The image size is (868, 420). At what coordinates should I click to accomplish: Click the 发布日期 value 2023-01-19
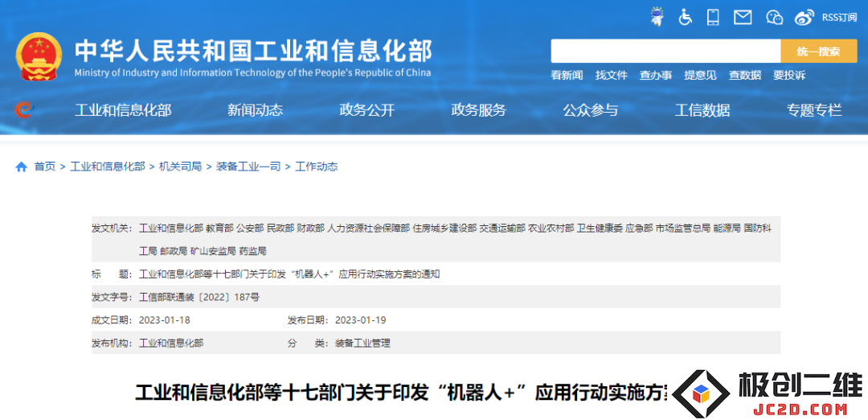tap(360, 320)
